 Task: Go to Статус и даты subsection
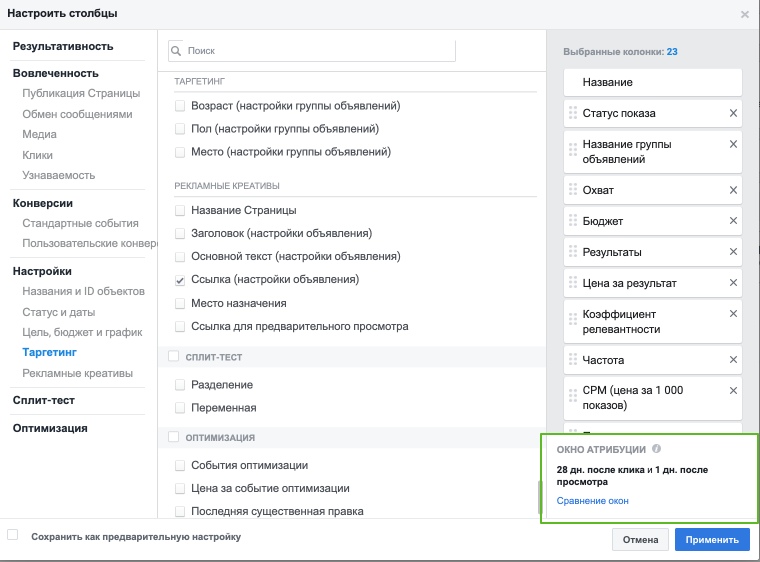pos(59,312)
